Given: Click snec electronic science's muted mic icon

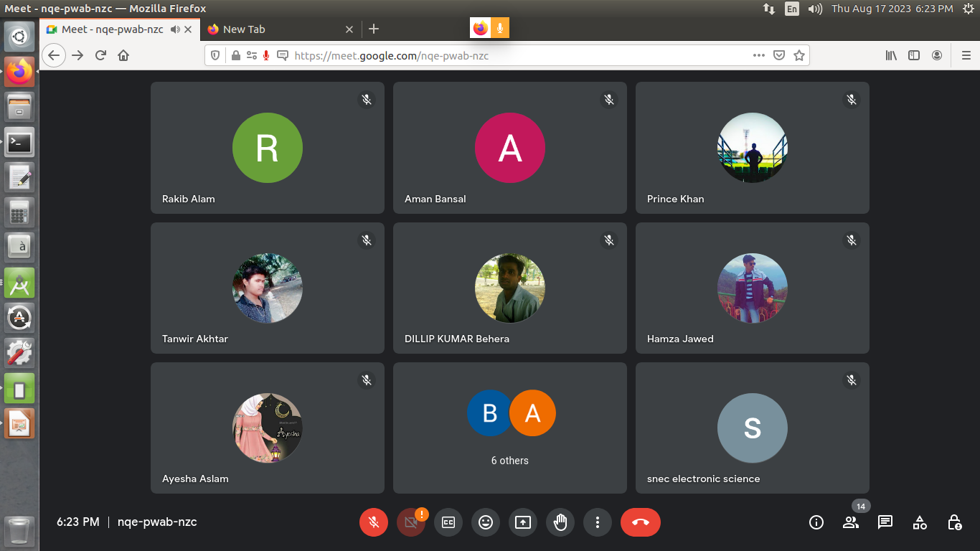Looking at the screenshot, I should (x=852, y=380).
